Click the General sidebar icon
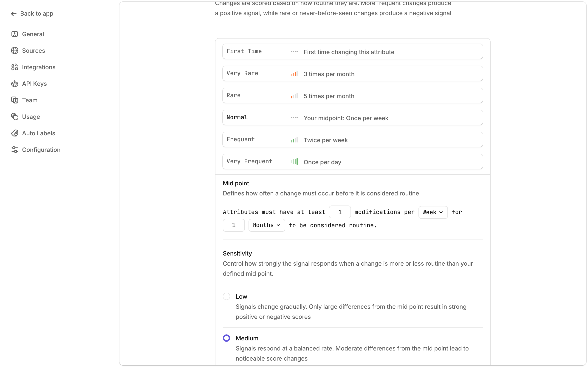588x367 pixels. click(x=14, y=34)
